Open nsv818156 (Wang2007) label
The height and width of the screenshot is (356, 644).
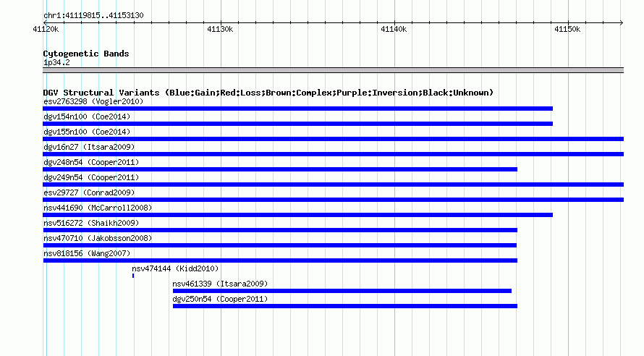[87, 253]
